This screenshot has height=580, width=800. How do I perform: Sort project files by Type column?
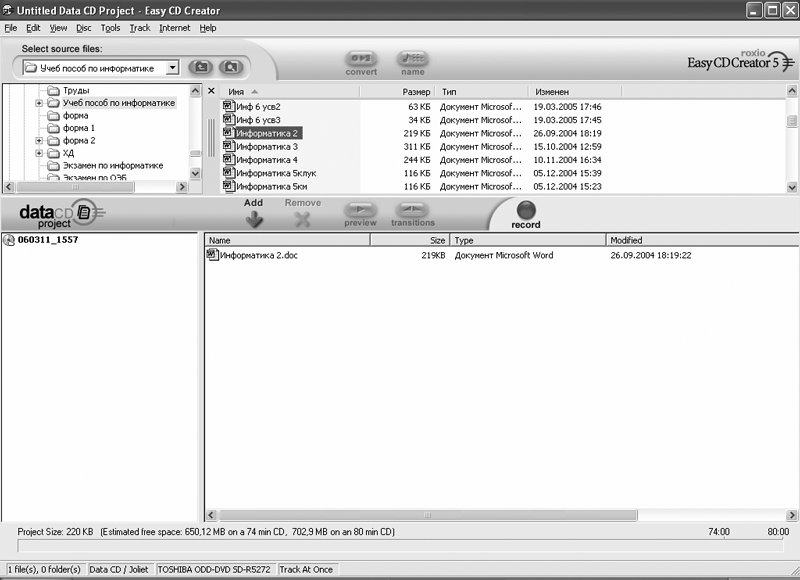click(x=528, y=240)
